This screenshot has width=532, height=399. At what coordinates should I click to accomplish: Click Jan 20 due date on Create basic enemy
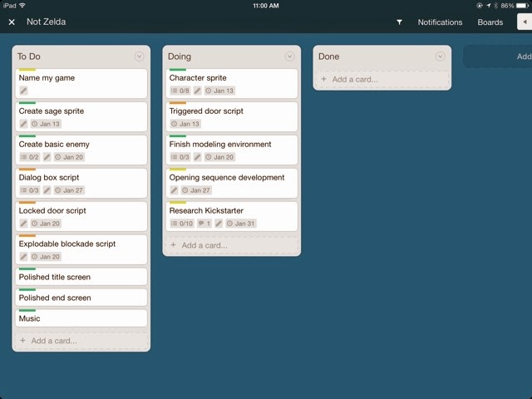69,157
